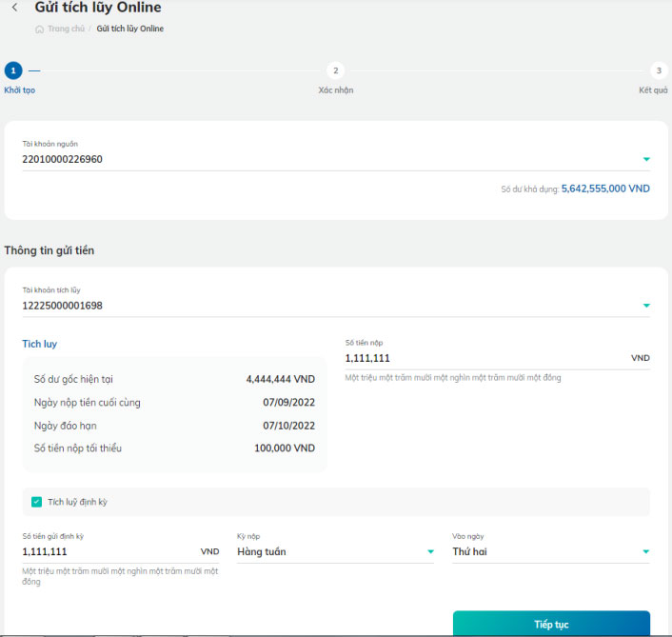Open the Kỳ nộp Hàng tuần dropdown
This screenshot has width=672, height=637.
click(x=335, y=551)
